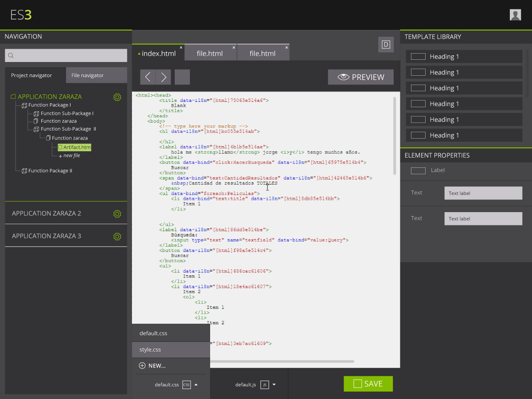Image resolution: width=532 pixels, height=399 pixels.
Task: Click the JS file icon in footer
Action: point(265,385)
